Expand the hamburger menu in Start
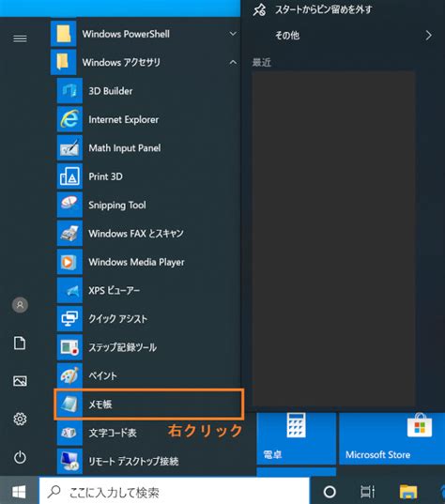 click(20, 38)
